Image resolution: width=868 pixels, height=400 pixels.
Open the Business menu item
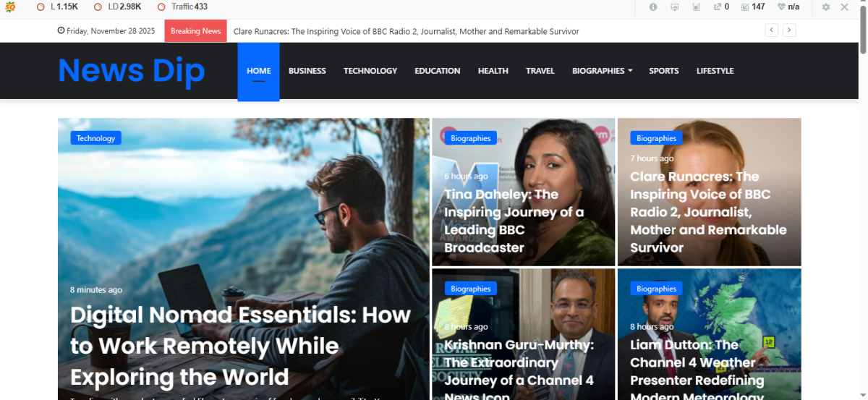pyautogui.click(x=307, y=71)
